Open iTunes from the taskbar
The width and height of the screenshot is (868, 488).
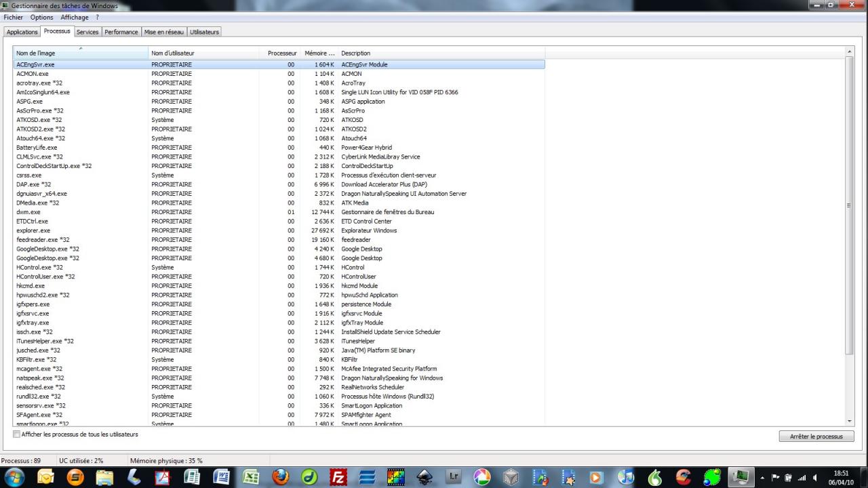(625, 477)
